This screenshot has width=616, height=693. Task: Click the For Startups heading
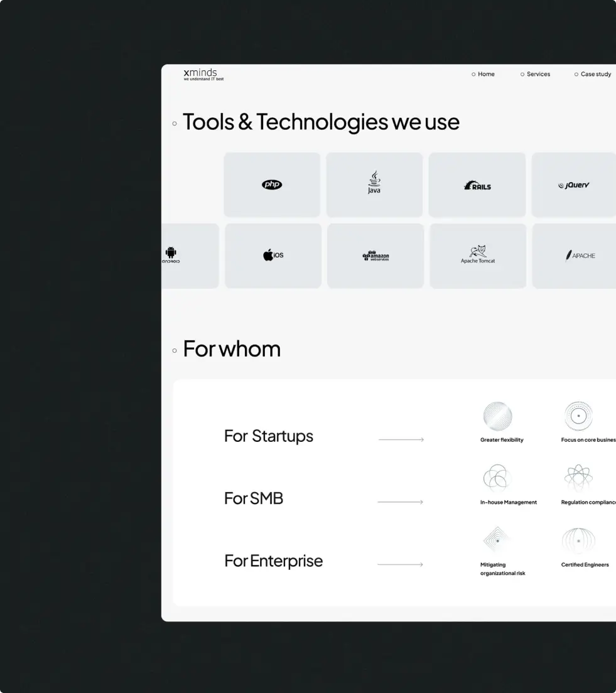(269, 436)
